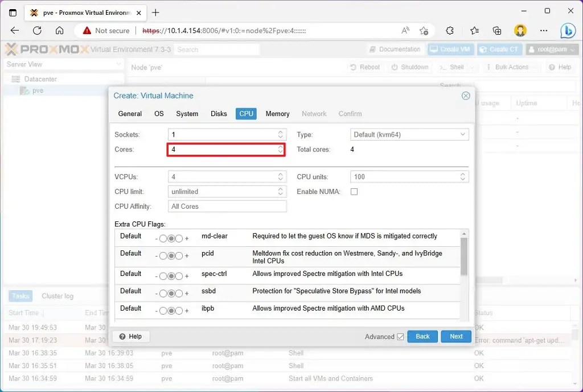Screen dimensions: 583x392
Task: Switch to the Memory tab
Action: point(277,114)
